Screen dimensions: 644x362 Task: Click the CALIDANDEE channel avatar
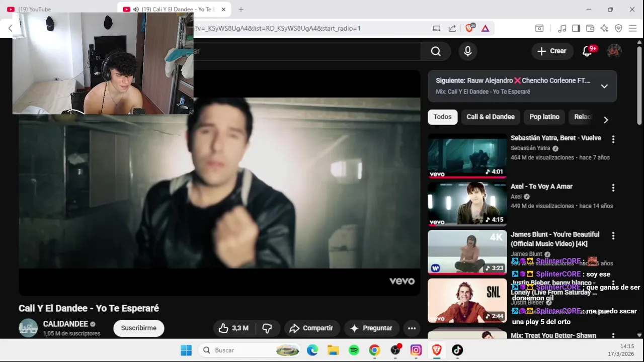click(x=28, y=328)
